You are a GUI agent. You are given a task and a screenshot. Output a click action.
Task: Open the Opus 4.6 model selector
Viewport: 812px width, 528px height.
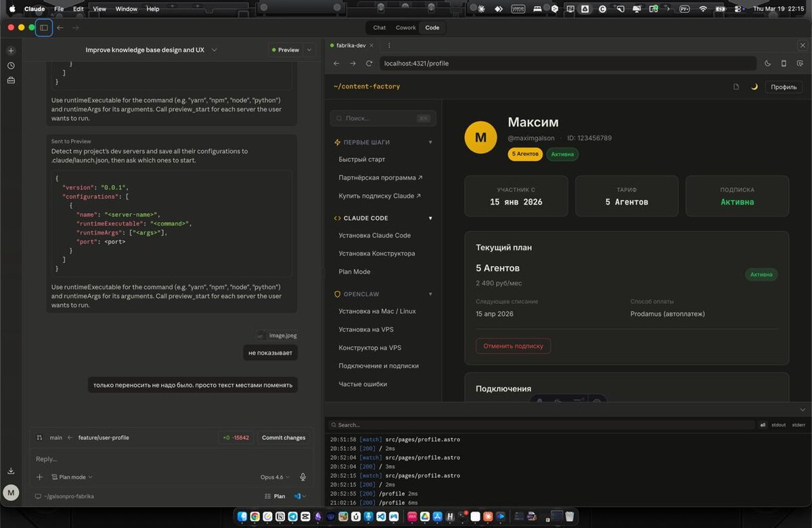point(275,477)
